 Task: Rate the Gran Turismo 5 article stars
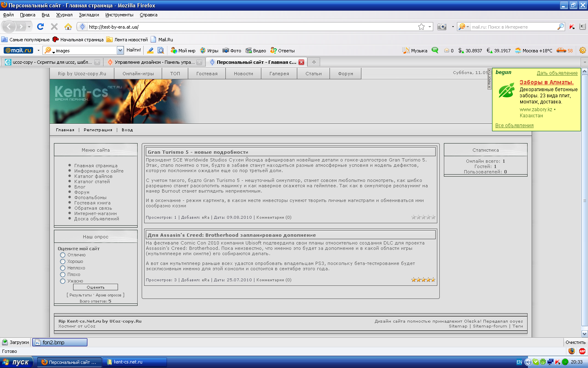pos(423,217)
